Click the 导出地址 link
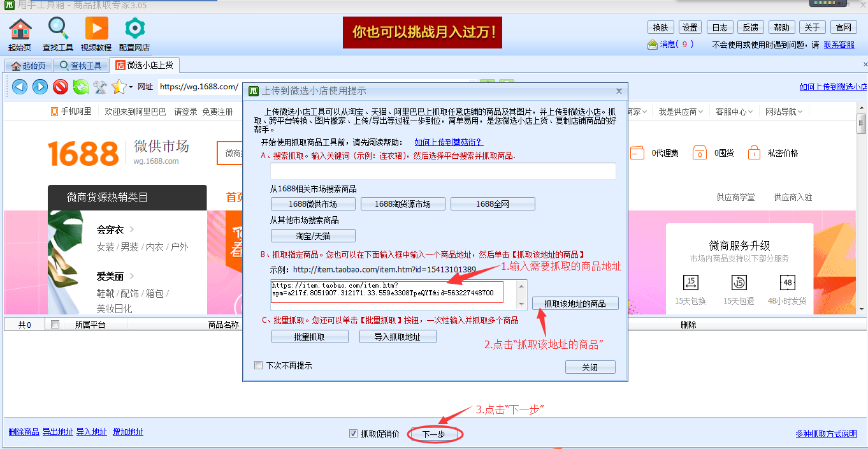This screenshot has width=868, height=449. click(58, 432)
